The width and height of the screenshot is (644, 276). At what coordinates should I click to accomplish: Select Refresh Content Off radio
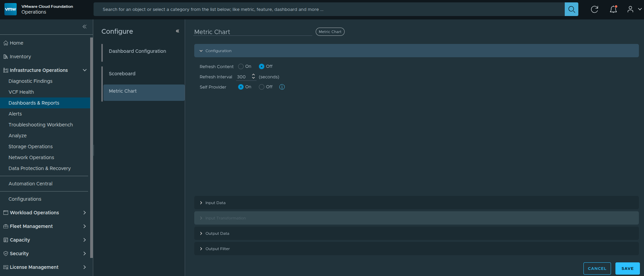point(261,66)
